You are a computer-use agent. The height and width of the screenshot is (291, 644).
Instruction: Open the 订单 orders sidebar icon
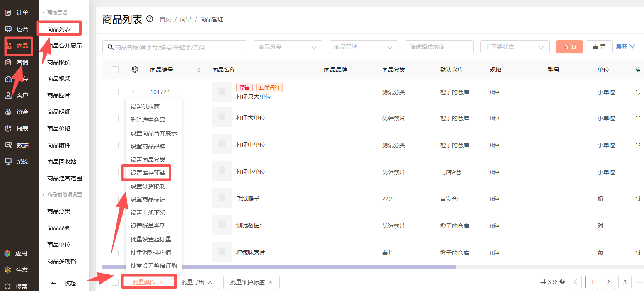pos(8,12)
